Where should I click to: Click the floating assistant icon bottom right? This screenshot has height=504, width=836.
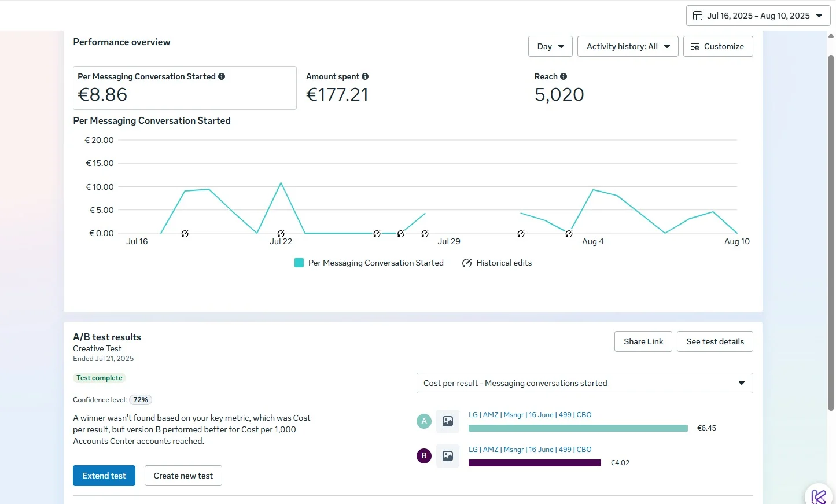819,496
